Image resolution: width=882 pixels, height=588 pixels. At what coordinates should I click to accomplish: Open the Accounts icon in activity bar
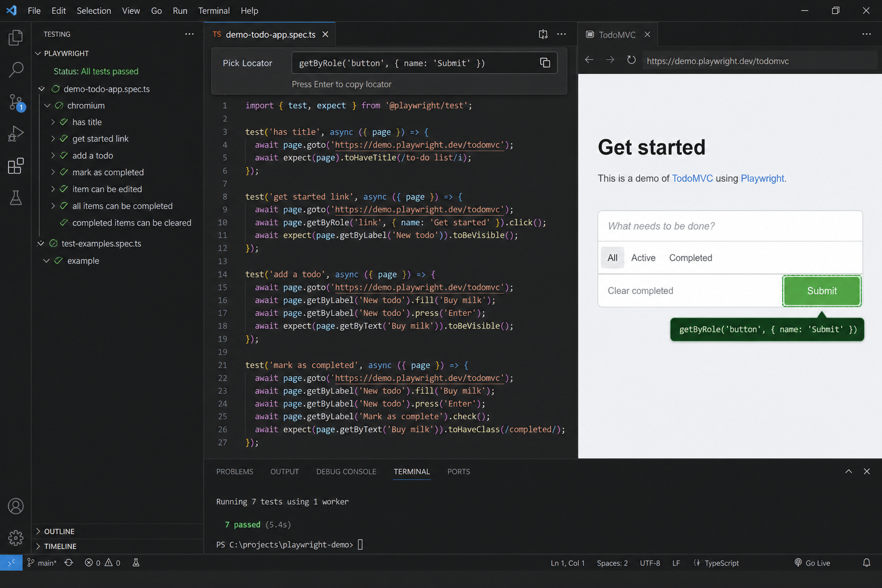coord(16,506)
